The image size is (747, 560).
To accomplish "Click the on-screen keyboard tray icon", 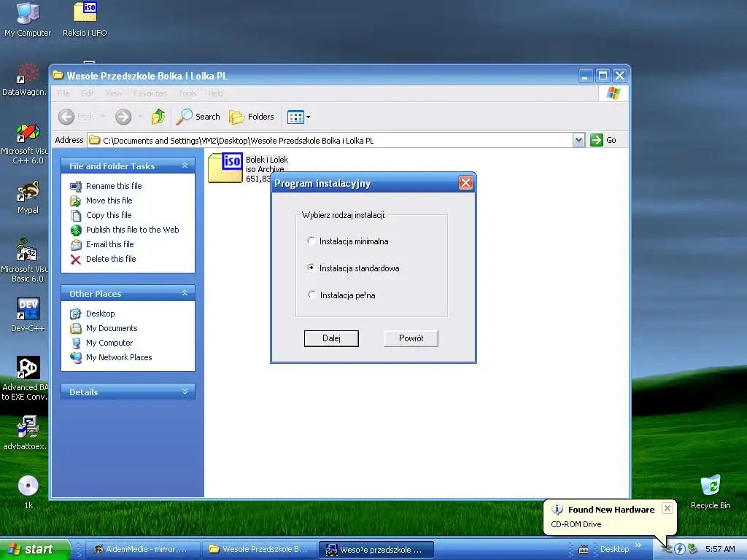I will coord(583,550).
